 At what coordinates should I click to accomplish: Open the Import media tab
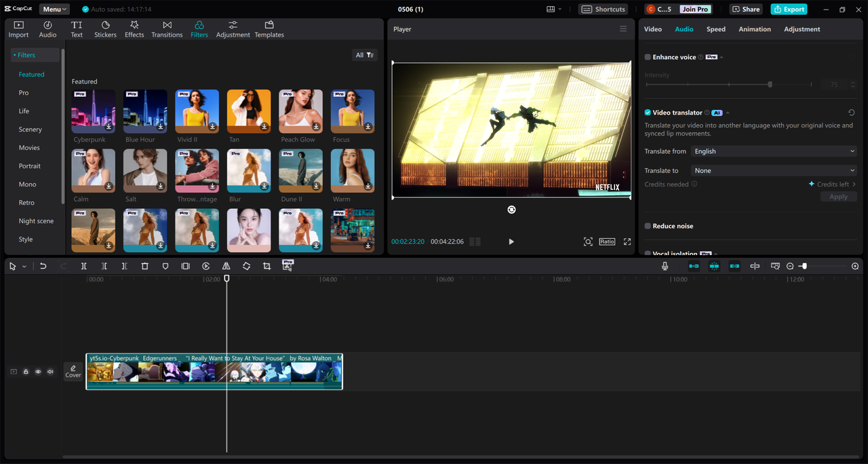(18, 29)
